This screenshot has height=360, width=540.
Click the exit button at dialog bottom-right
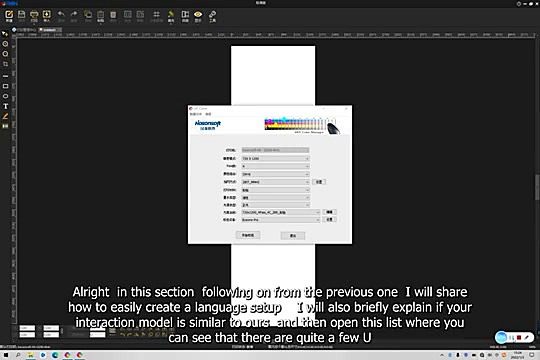(x=293, y=236)
